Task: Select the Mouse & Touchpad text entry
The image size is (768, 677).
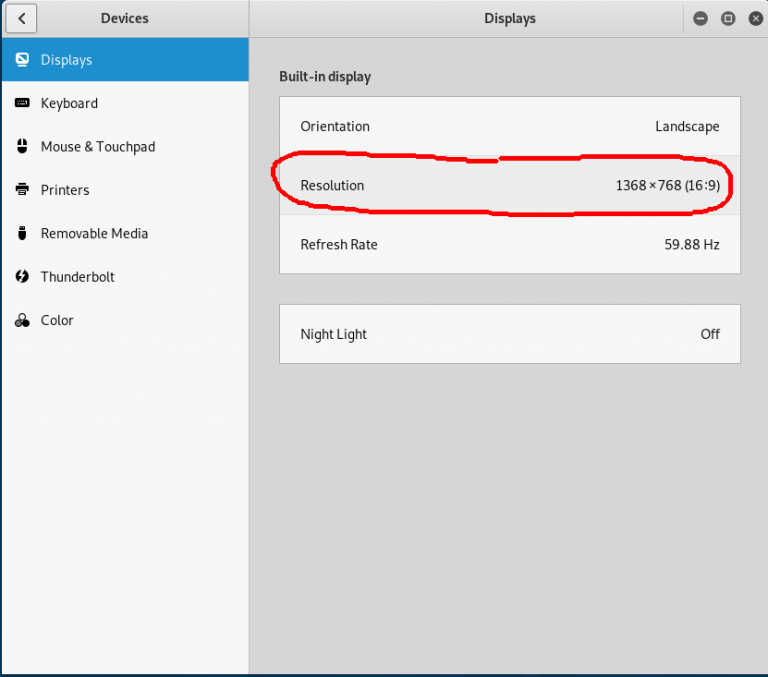Action: click(98, 147)
